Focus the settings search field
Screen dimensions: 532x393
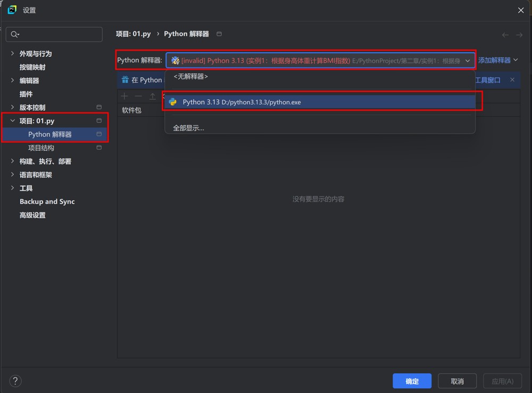point(54,34)
